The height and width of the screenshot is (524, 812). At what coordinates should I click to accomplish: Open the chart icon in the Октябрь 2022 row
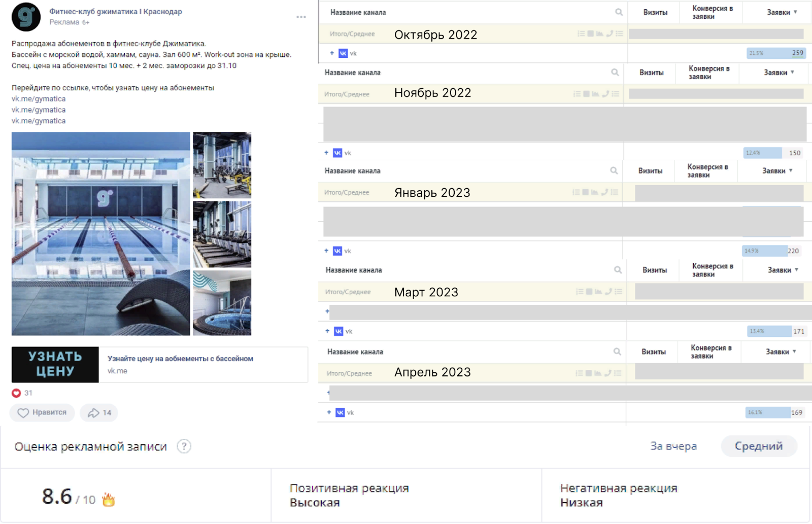(600, 33)
